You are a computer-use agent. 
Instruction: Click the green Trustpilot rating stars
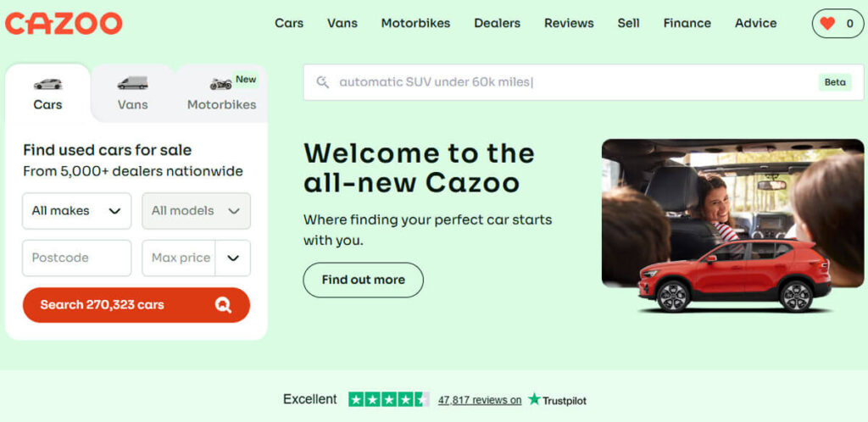pyautogui.click(x=388, y=399)
